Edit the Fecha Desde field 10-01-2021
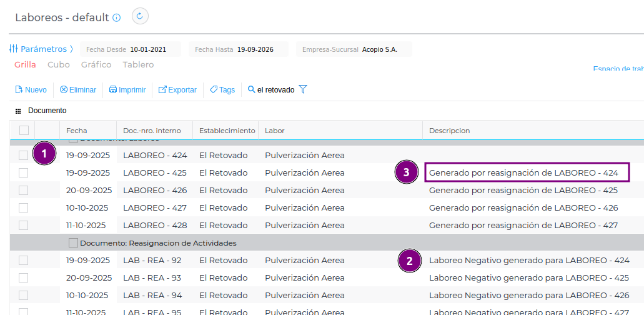Viewport: 644px width, 315px height. 131,49
